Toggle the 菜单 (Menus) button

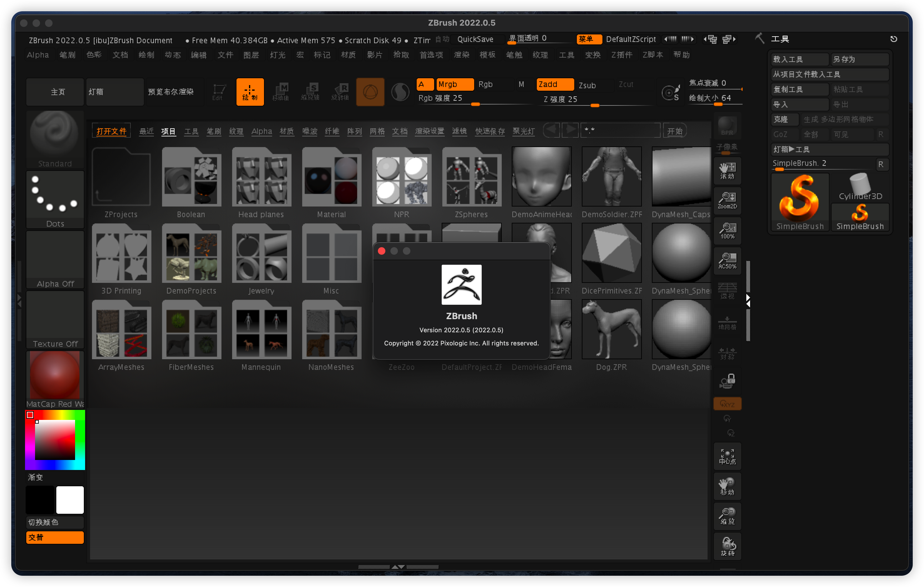coord(589,39)
